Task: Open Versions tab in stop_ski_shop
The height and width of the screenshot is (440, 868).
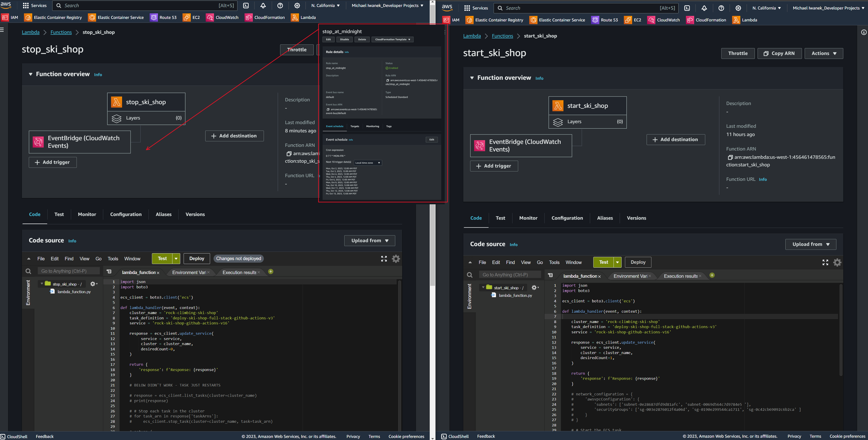Action: (195, 214)
